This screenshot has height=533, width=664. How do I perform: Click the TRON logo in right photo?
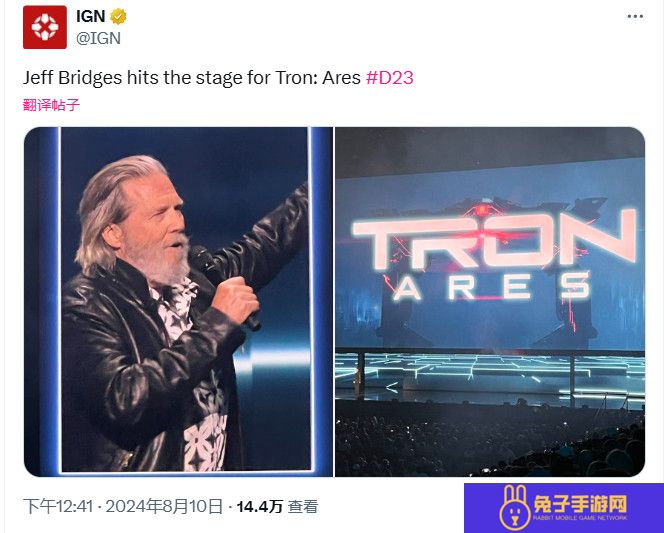pyautogui.click(x=494, y=240)
